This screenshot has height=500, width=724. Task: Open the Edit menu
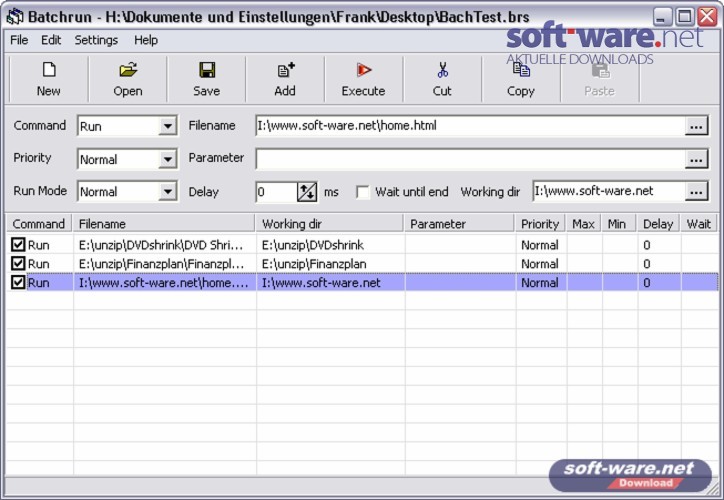point(51,40)
